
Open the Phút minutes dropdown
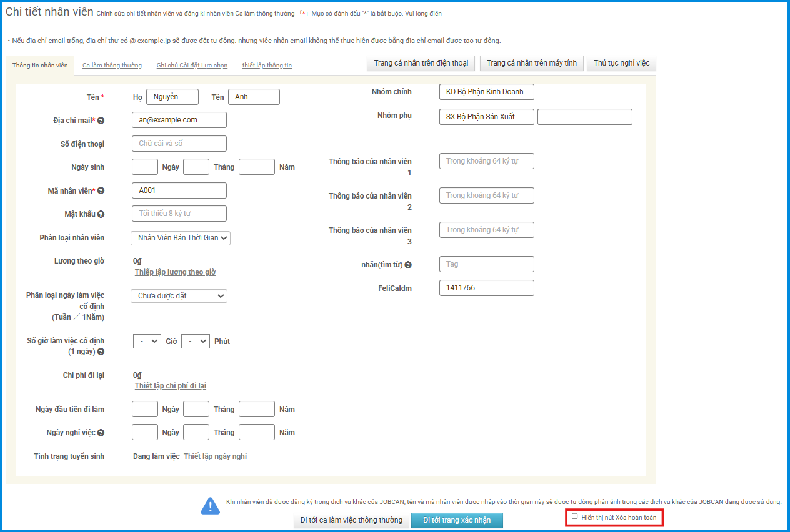(195, 342)
